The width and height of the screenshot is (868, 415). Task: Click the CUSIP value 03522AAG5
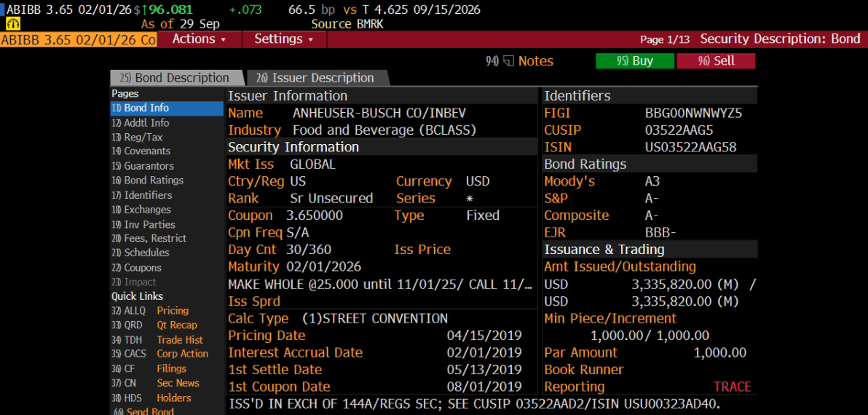pyautogui.click(x=679, y=130)
